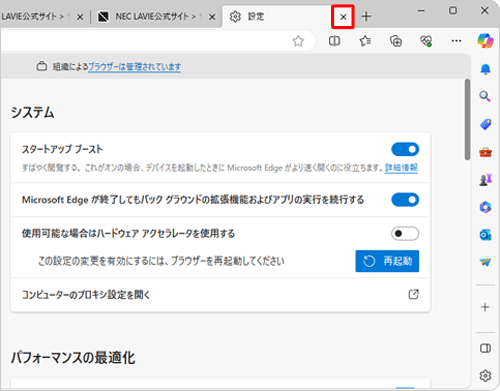The height and width of the screenshot is (391, 500).
Task: Open the Shopping tag sidebar icon
Action: pos(485,124)
